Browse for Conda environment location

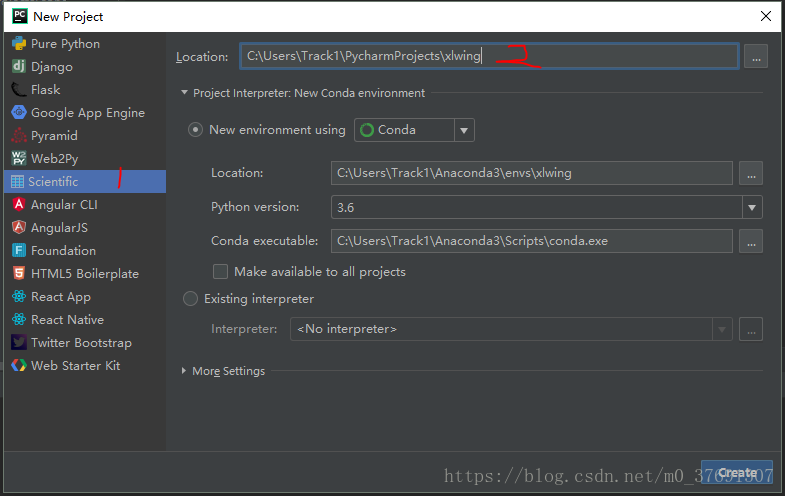coord(751,173)
